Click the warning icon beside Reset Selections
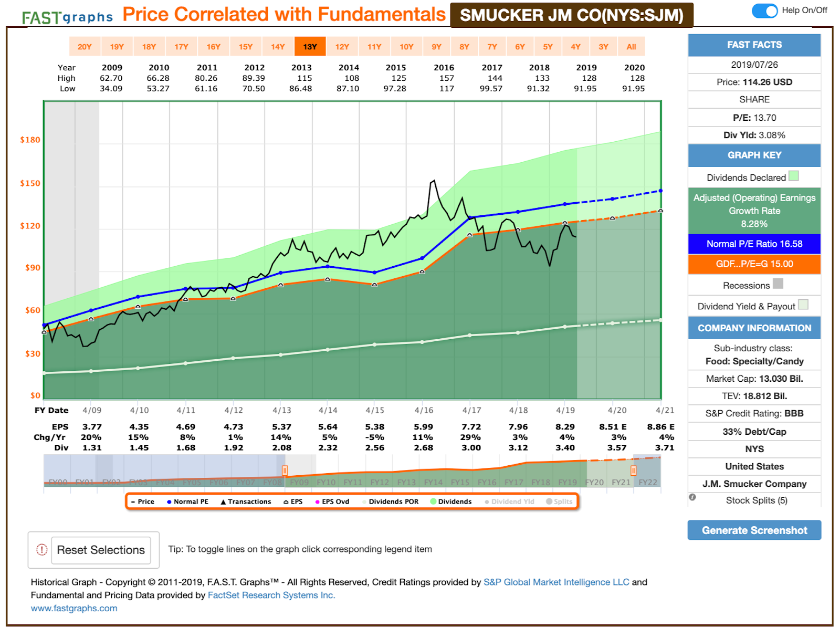This screenshot has height=627, width=840. [x=41, y=550]
